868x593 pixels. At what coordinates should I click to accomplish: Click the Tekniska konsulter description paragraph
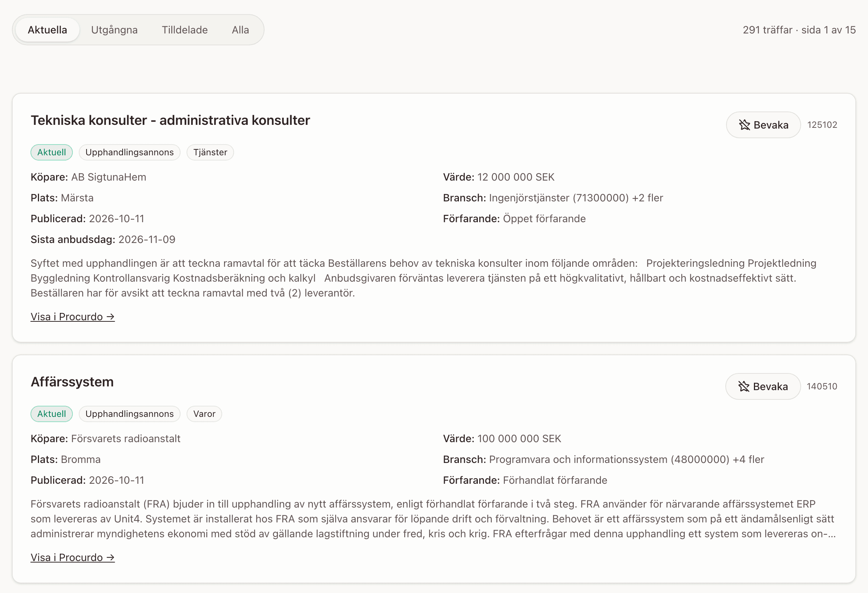424,278
